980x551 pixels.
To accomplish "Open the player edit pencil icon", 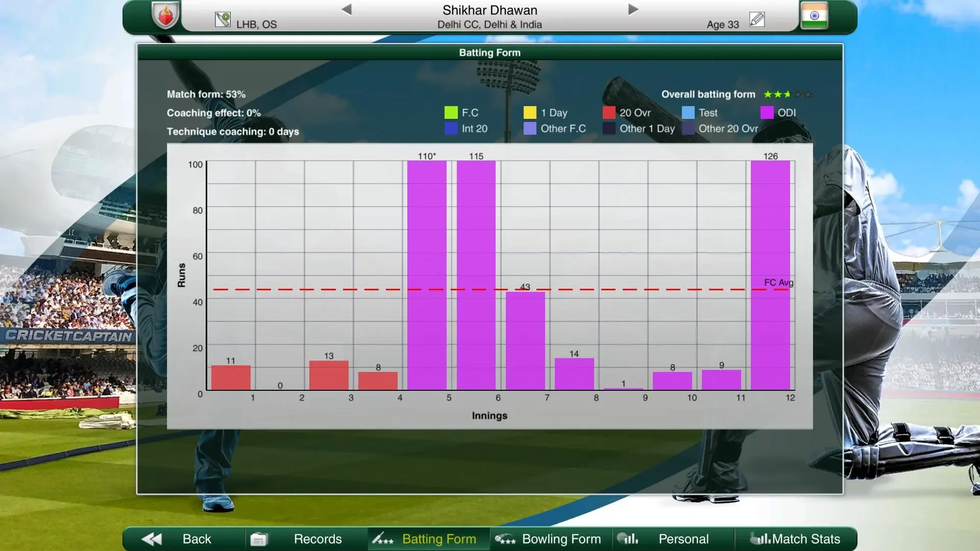I will [757, 19].
